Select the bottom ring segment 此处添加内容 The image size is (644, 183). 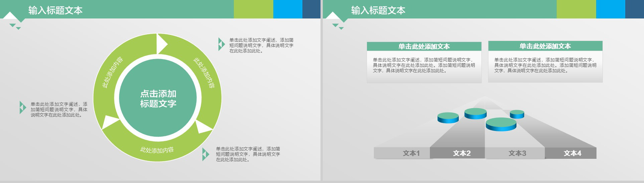point(157,150)
